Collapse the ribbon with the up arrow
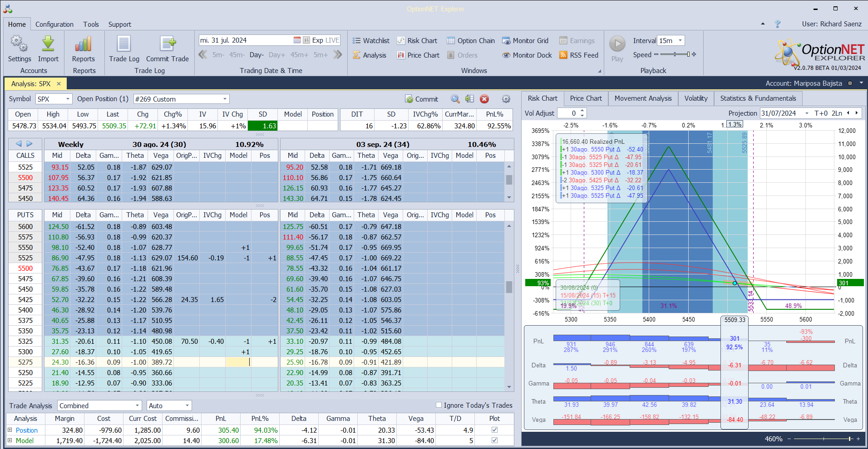This screenshot has height=449, width=868. (763, 24)
